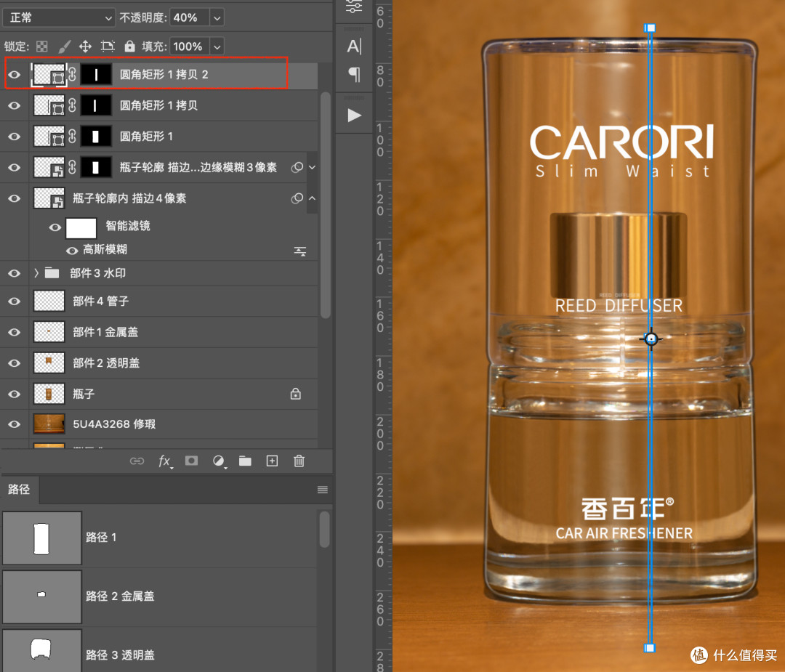
Task: Hide the 瓶子 layer
Action: (x=15, y=394)
